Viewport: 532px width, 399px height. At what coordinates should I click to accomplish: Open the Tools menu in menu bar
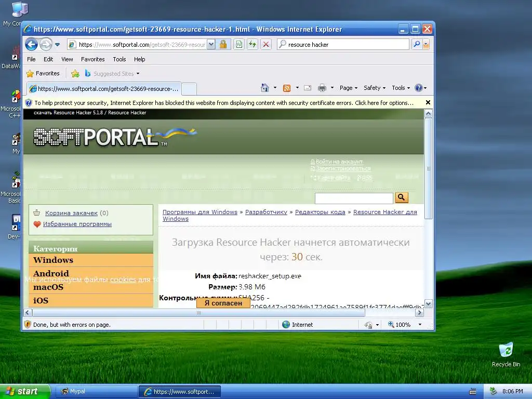tap(119, 59)
